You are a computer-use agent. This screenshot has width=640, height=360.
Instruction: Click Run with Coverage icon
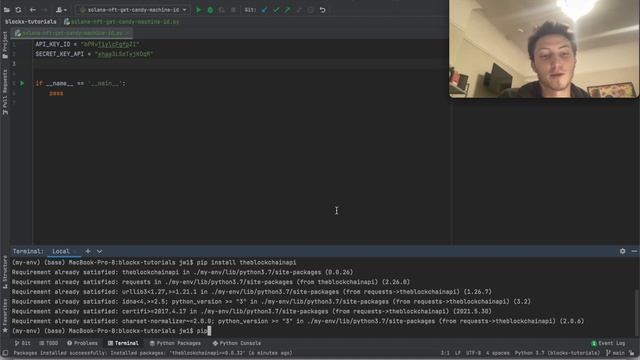click(x=222, y=10)
